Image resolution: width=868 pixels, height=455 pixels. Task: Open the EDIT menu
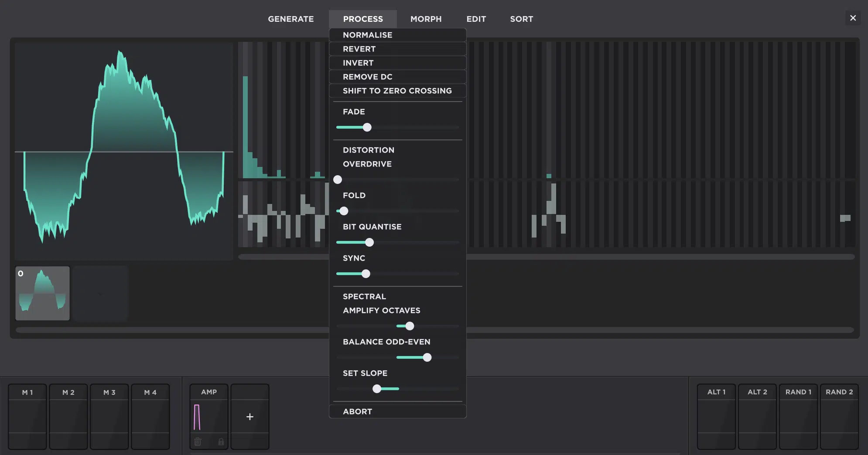pos(476,19)
